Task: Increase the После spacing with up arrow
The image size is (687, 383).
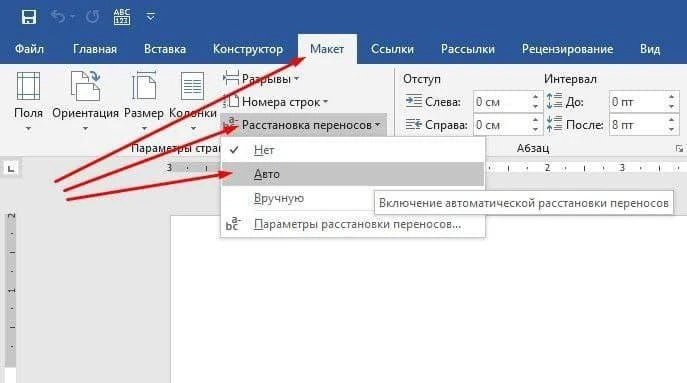Action: [672, 120]
